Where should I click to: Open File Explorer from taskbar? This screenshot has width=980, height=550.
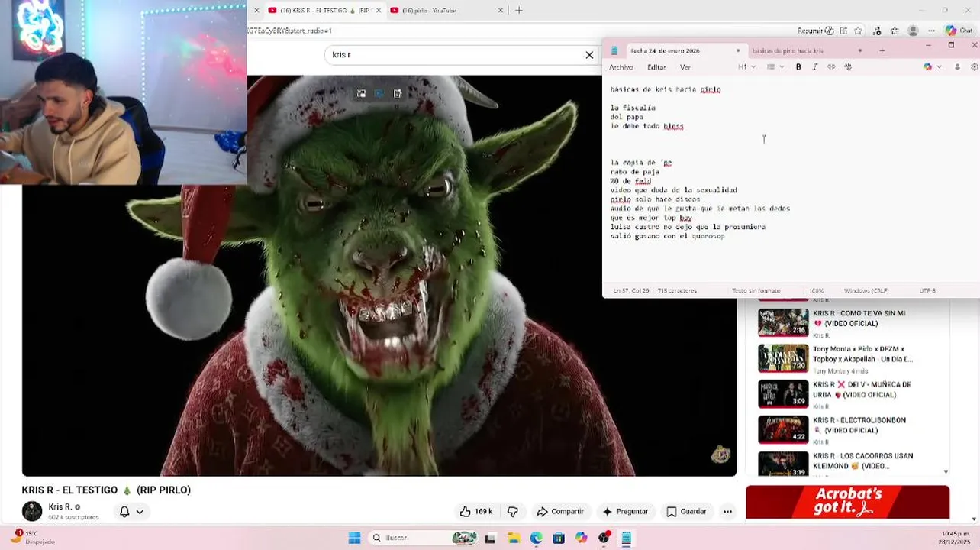[513, 538]
